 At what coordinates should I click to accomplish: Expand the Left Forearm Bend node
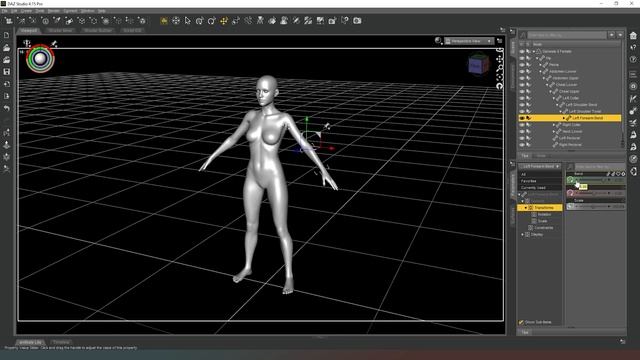[x=564, y=118]
